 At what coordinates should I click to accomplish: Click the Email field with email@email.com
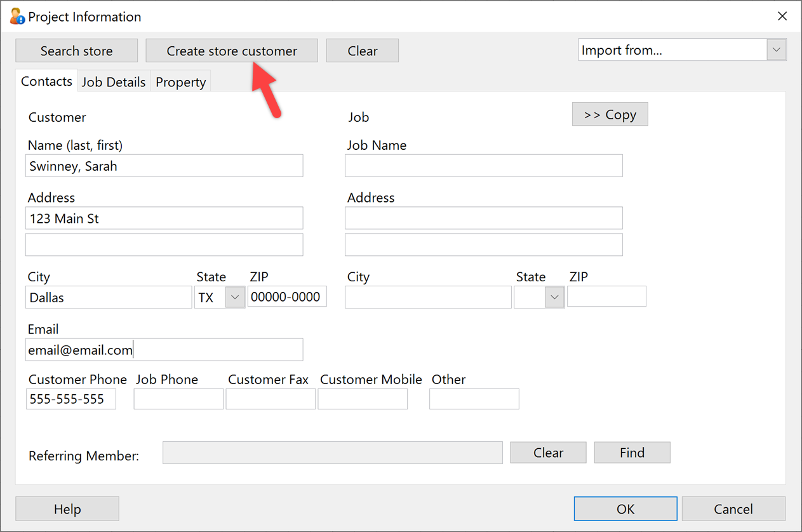pyautogui.click(x=164, y=350)
